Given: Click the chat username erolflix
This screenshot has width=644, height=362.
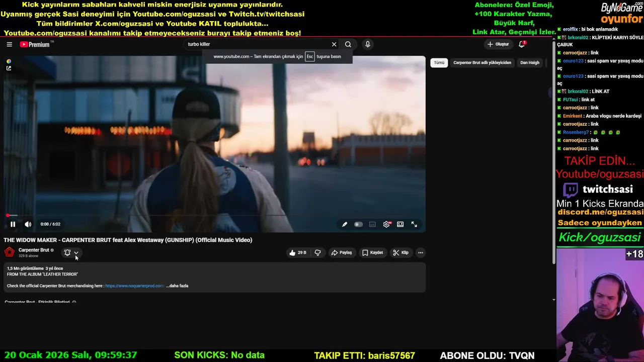Looking at the screenshot, I should [x=570, y=30].
